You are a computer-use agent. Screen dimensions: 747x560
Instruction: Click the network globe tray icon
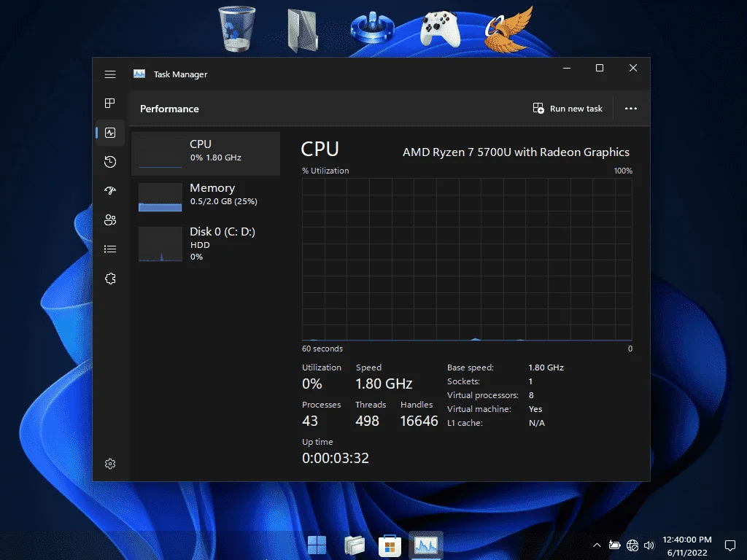click(x=632, y=545)
